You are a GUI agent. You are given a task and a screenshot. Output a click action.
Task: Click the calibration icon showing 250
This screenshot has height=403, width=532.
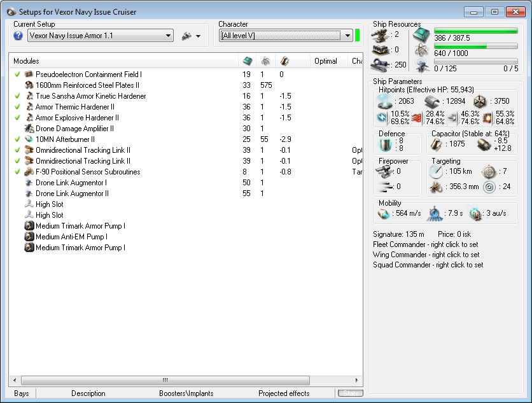pyautogui.click(x=381, y=64)
